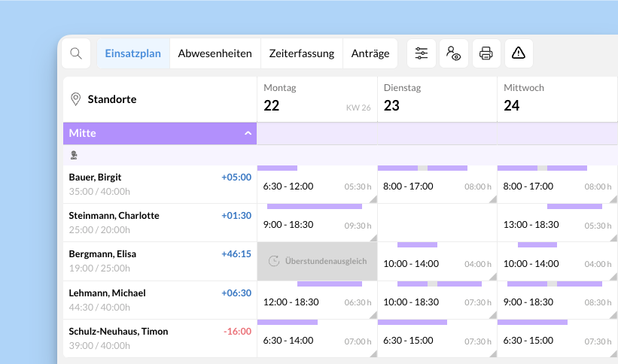This screenshot has height=364, width=618.
Task: Open employee Schulz-Neuhaus, Timon
Action: point(118,332)
